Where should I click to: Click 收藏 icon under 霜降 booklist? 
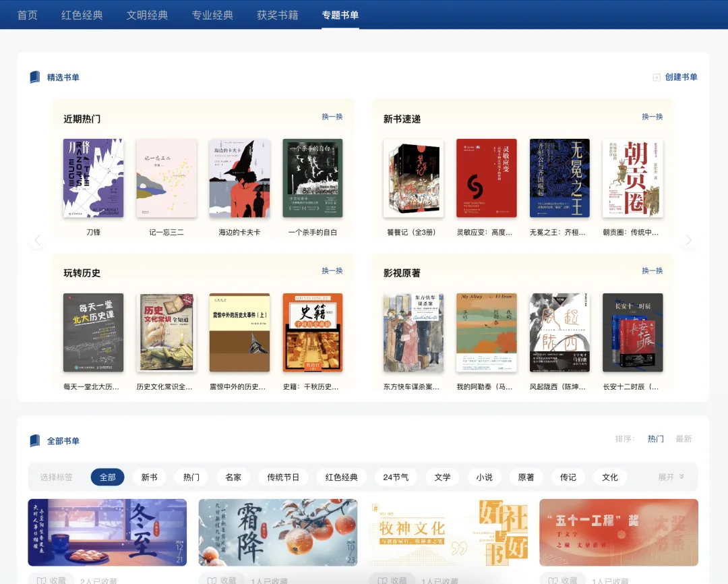pyautogui.click(x=212, y=580)
